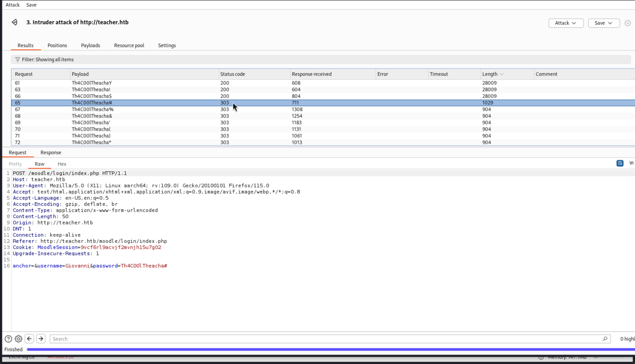This screenshot has width=635, height=364.
Task: Switch editor view to Hex
Action: [x=62, y=164]
